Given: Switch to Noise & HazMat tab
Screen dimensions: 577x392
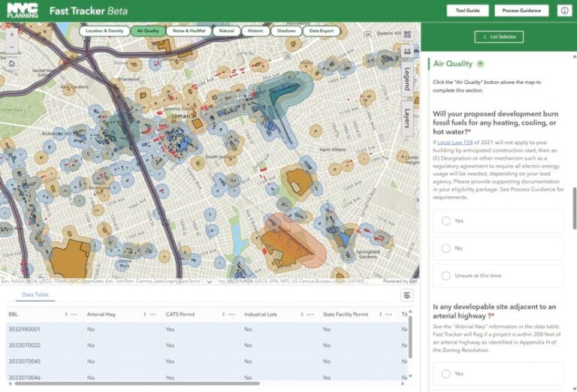Looking at the screenshot, I should 189,31.
